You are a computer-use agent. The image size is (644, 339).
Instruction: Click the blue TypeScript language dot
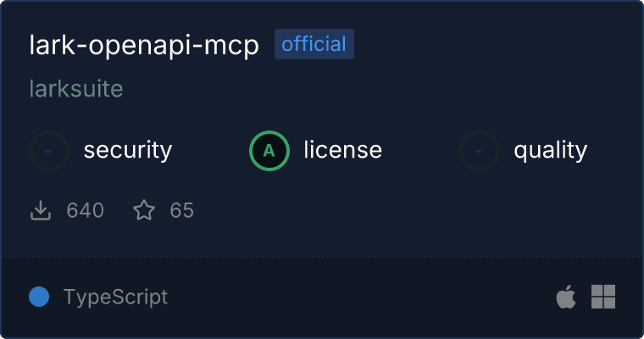(x=39, y=297)
